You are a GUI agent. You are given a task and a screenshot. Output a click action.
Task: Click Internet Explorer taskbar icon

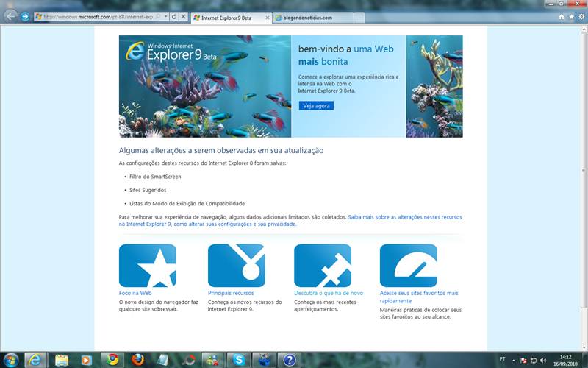(35, 360)
